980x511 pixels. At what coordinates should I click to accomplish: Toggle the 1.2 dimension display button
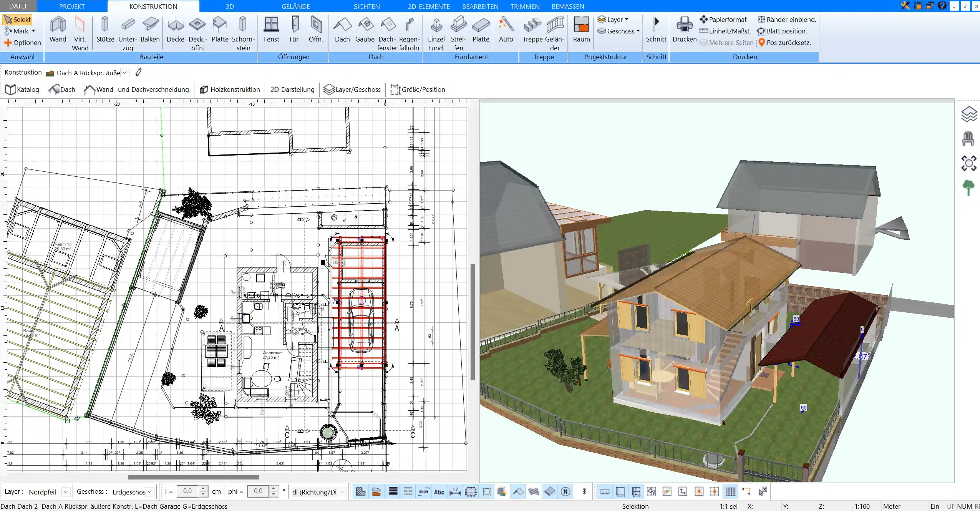pyautogui.click(x=455, y=491)
